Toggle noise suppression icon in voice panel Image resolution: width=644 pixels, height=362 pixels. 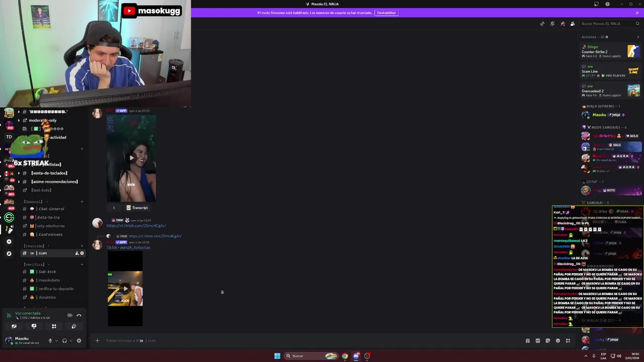tap(70, 315)
